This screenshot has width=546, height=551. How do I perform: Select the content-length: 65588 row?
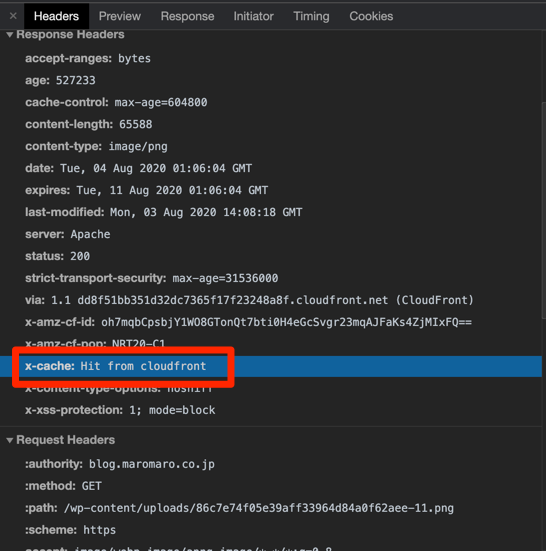(271, 124)
